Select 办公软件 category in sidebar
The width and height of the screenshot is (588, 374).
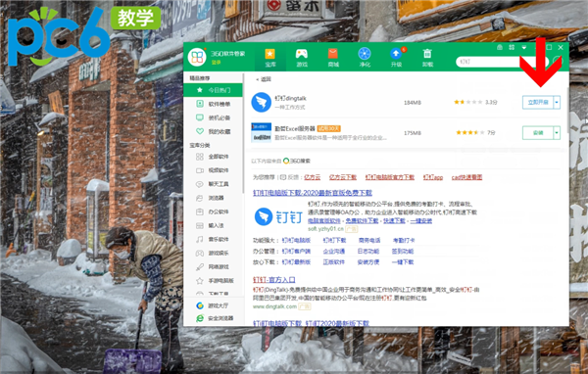tap(213, 211)
